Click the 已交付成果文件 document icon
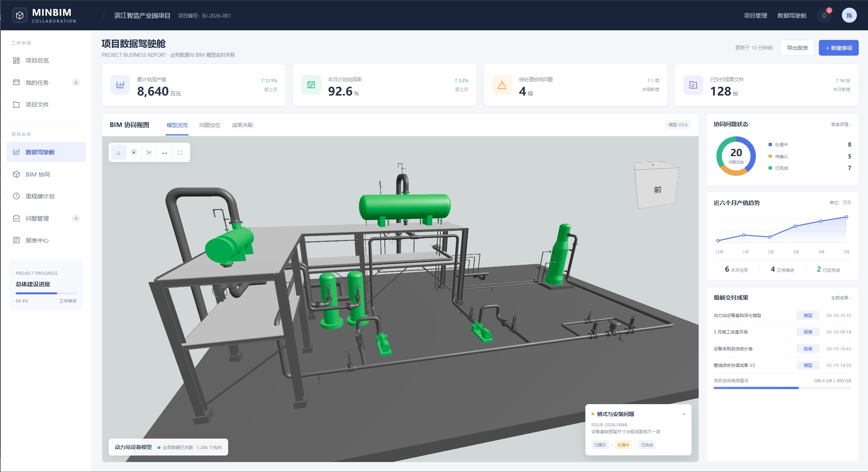The height and width of the screenshot is (472, 868). [x=693, y=85]
